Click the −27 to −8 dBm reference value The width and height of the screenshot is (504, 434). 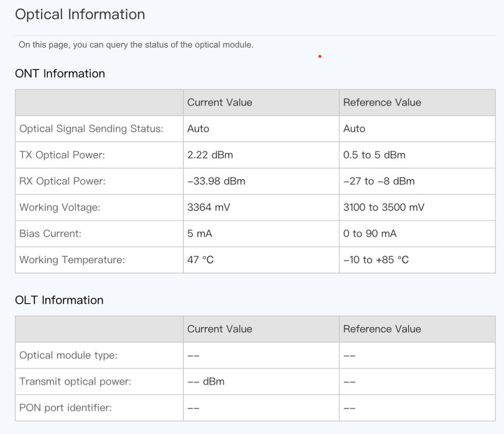point(379,181)
